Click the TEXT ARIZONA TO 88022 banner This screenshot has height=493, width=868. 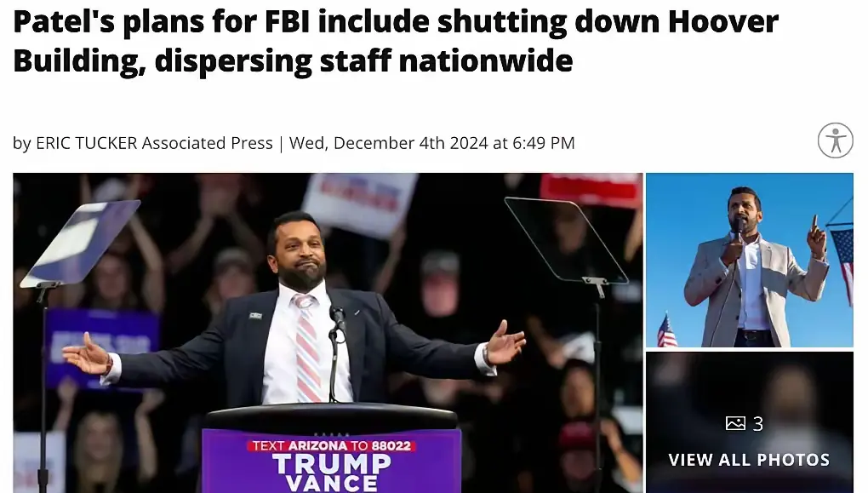[x=332, y=446]
